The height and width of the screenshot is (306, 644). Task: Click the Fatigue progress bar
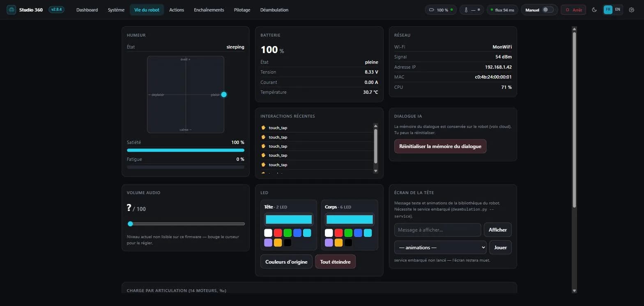(186, 167)
